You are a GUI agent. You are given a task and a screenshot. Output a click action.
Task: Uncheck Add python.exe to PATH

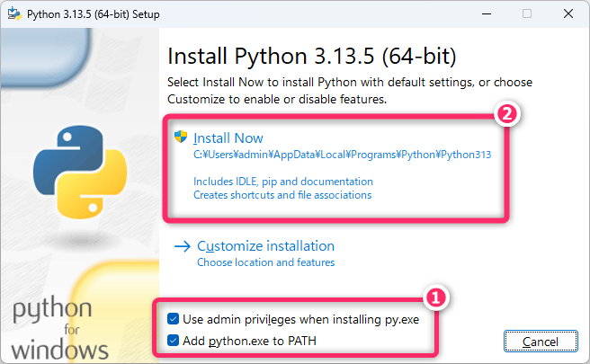(x=173, y=341)
